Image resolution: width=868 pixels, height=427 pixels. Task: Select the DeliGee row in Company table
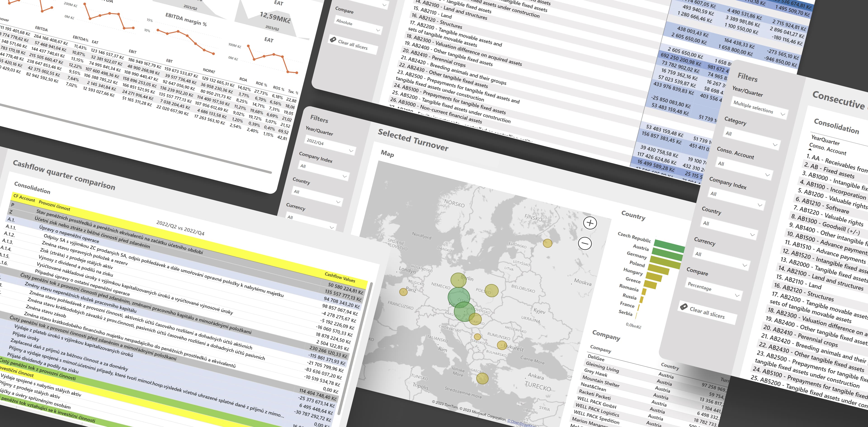coord(596,358)
